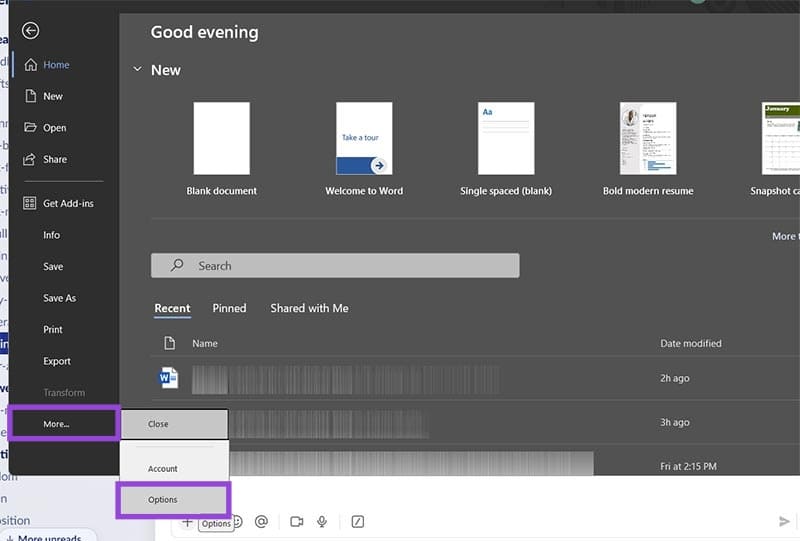800x541 pixels.
Task: Select the Single spaced (blank) template
Action: coord(506,149)
